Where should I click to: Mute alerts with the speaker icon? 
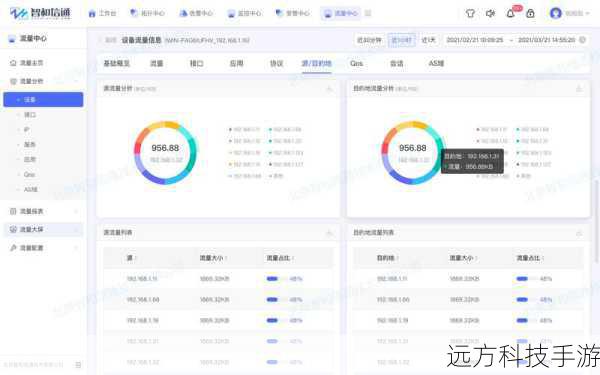(490, 13)
